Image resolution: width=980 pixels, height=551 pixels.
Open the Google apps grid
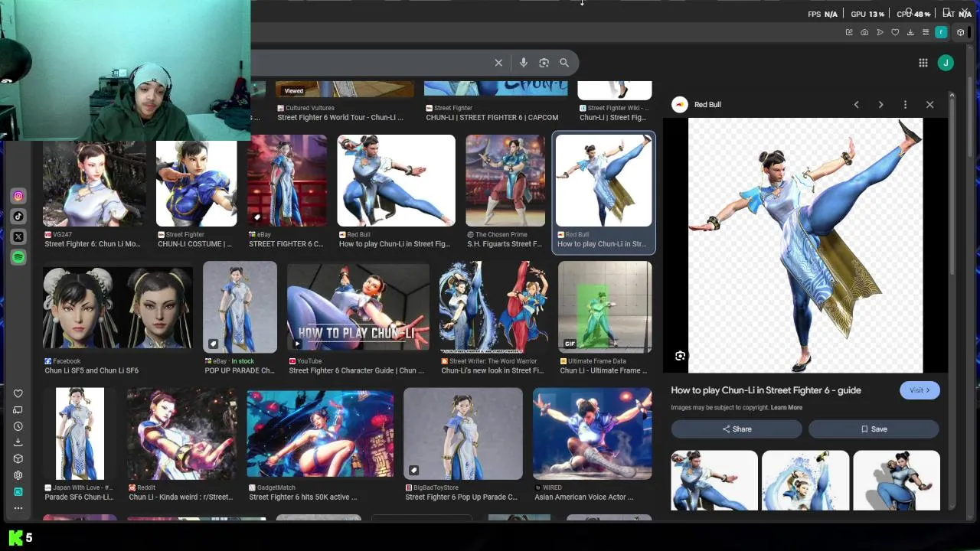pos(923,63)
